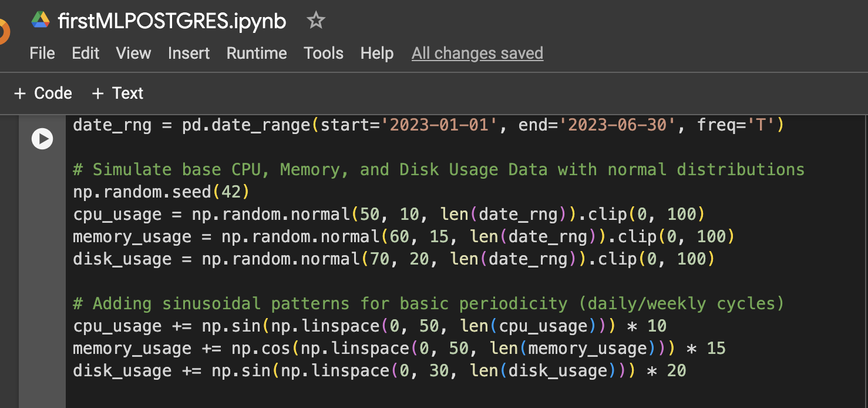The width and height of the screenshot is (868, 408).
Task: Click the orange Colab logo
Action: coord(4,32)
